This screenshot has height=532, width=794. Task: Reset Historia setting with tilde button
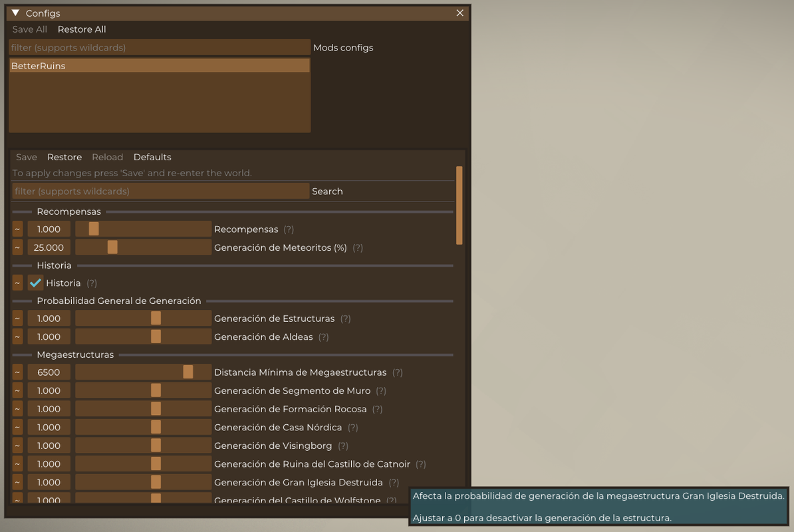(x=17, y=283)
